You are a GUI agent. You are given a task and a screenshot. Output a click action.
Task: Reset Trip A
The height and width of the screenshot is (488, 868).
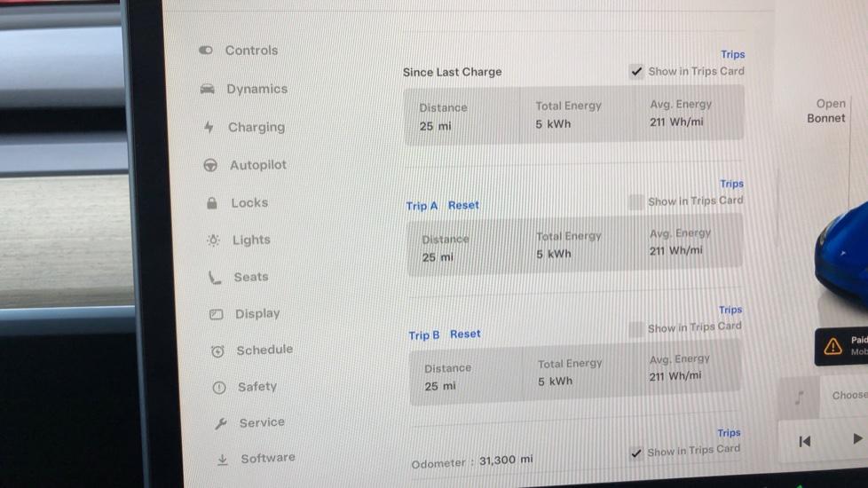(463, 205)
